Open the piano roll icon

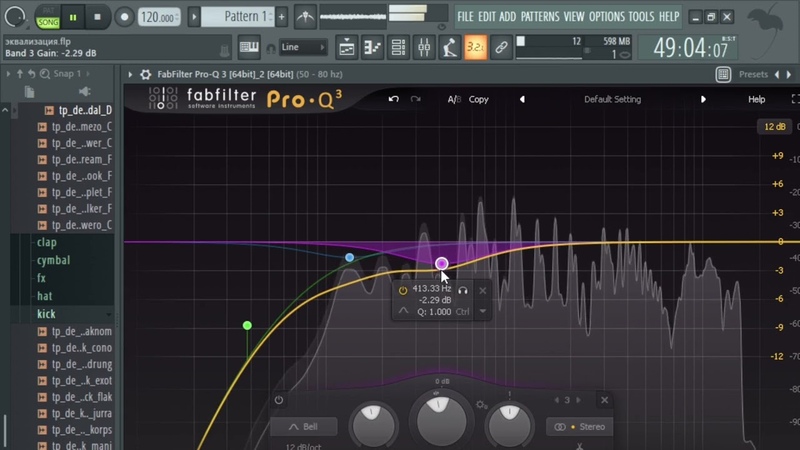[372, 48]
